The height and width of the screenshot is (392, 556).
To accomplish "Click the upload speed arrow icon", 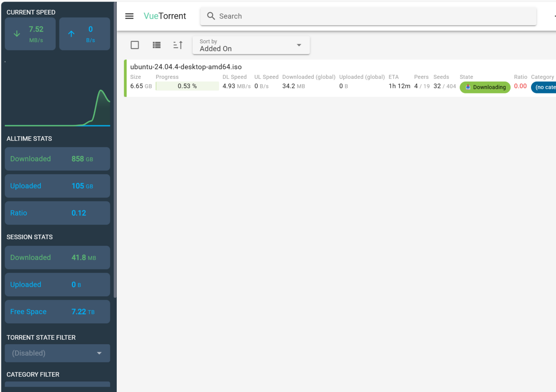I will click(71, 34).
